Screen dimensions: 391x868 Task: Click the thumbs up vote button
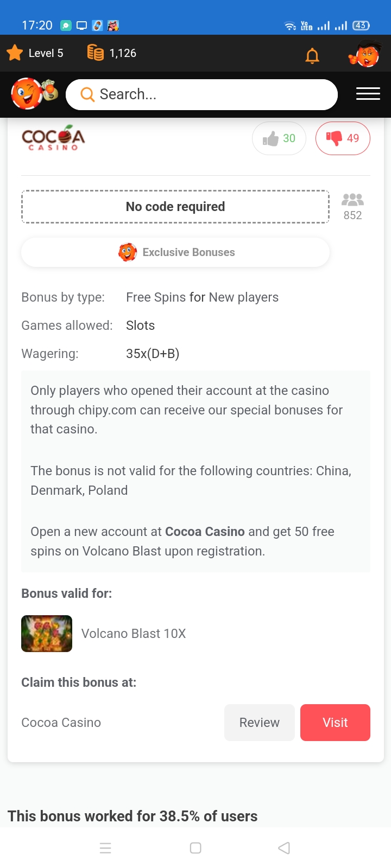279,138
